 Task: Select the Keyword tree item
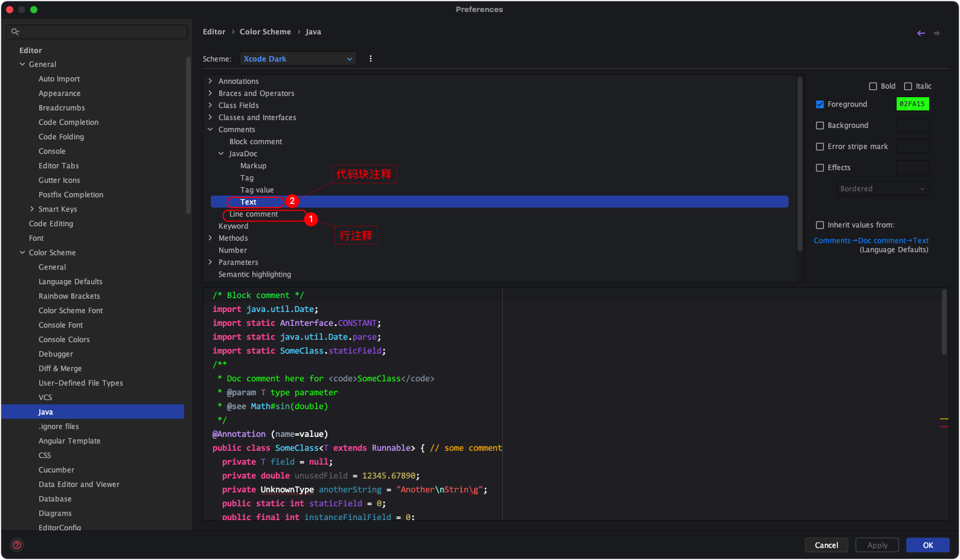point(233,226)
